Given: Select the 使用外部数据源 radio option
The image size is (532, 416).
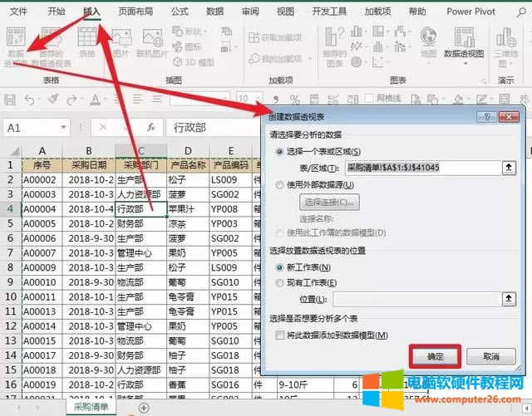Looking at the screenshot, I should (279, 185).
